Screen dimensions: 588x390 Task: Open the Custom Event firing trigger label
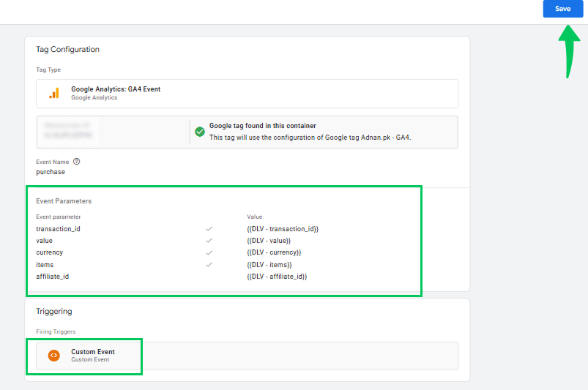click(x=92, y=352)
